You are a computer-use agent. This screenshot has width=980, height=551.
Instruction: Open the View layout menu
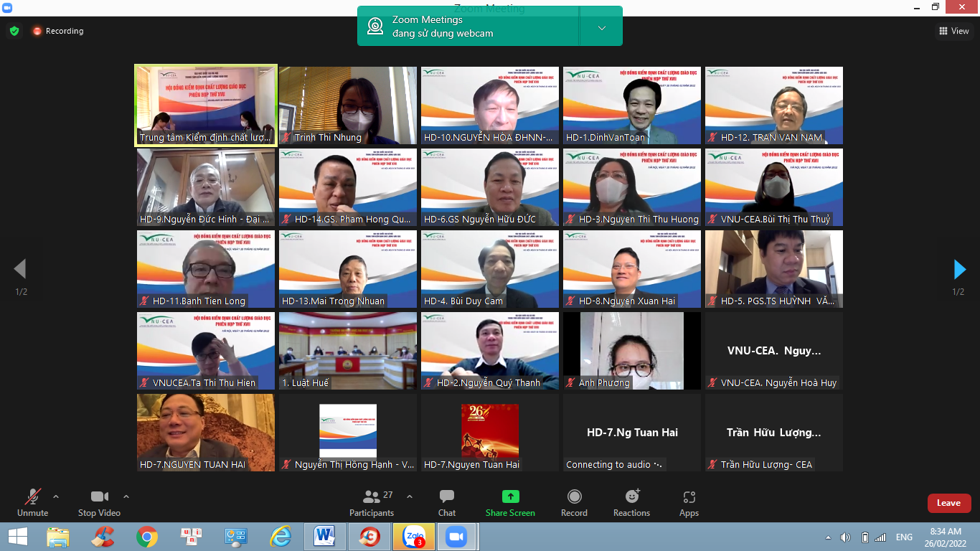click(x=953, y=31)
